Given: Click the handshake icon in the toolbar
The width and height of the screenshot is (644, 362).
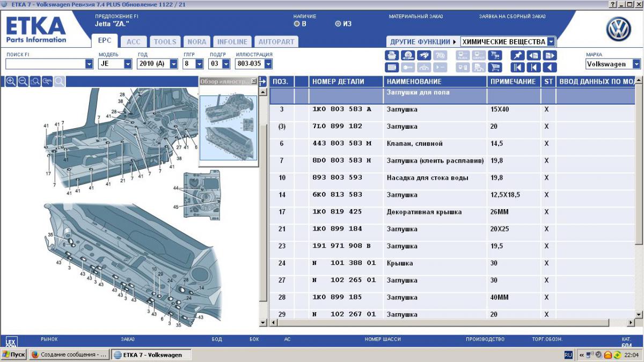Looking at the screenshot, I should 424,55.
